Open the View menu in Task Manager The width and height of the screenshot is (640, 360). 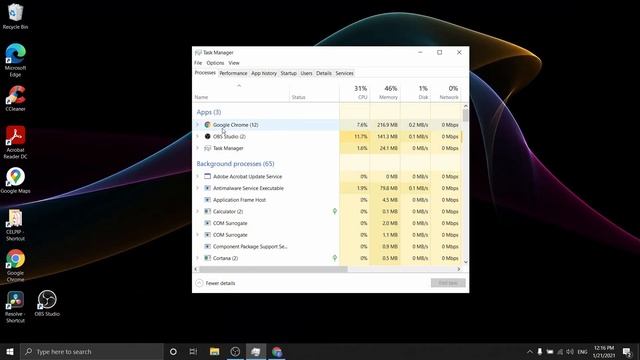234,63
